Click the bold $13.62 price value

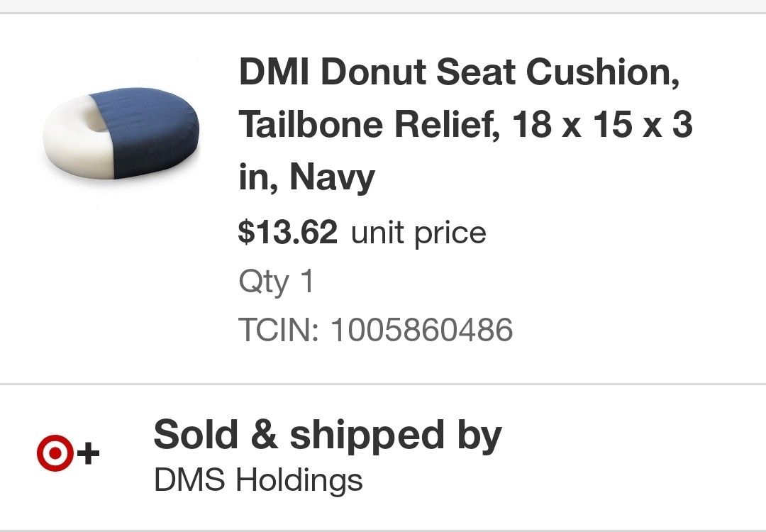coord(289,232)
